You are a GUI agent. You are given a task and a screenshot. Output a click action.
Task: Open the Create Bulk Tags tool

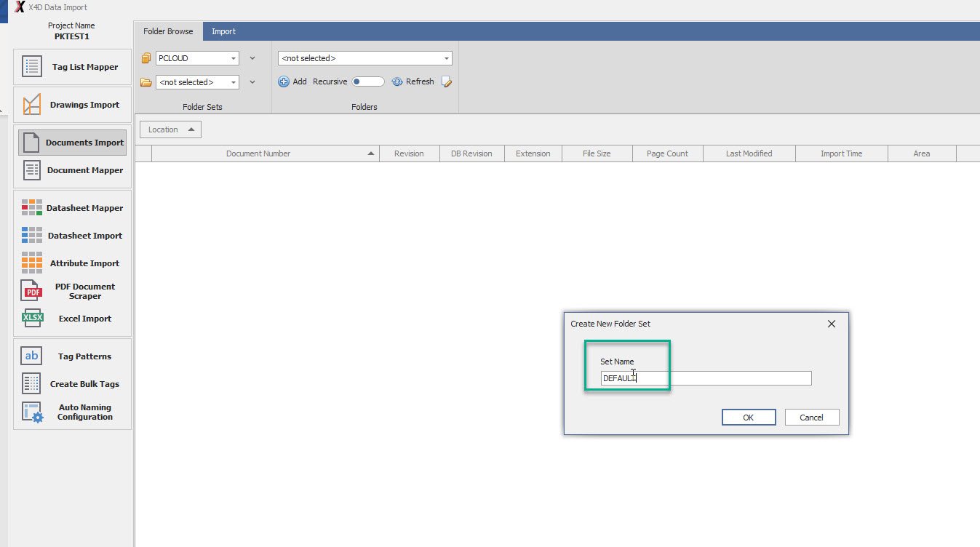coord(72,384)
